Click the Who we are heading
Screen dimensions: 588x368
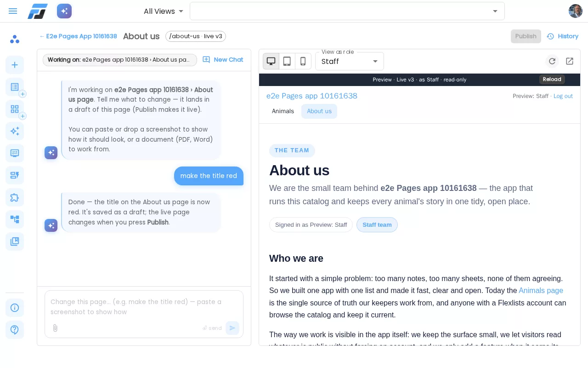click(296, 259)
